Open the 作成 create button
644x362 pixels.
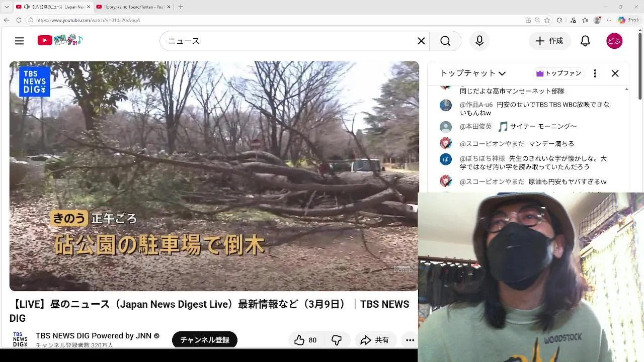[549, 41]
